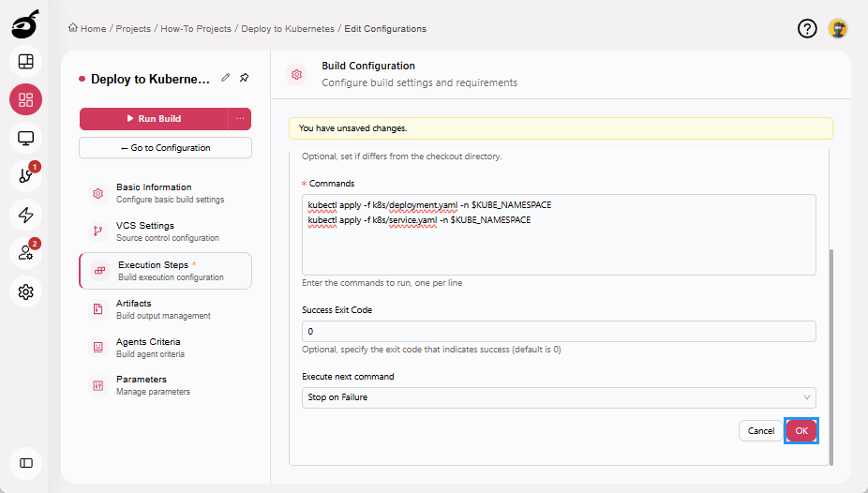Go to Home breadcrumb link
The height and width of the screenshot is (493, 868).
tap(93, 29)
